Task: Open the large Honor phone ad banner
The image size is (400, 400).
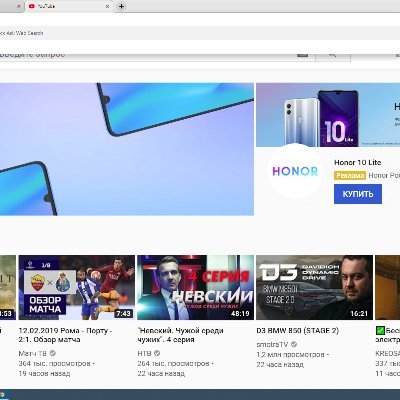Action: (127, 149)
